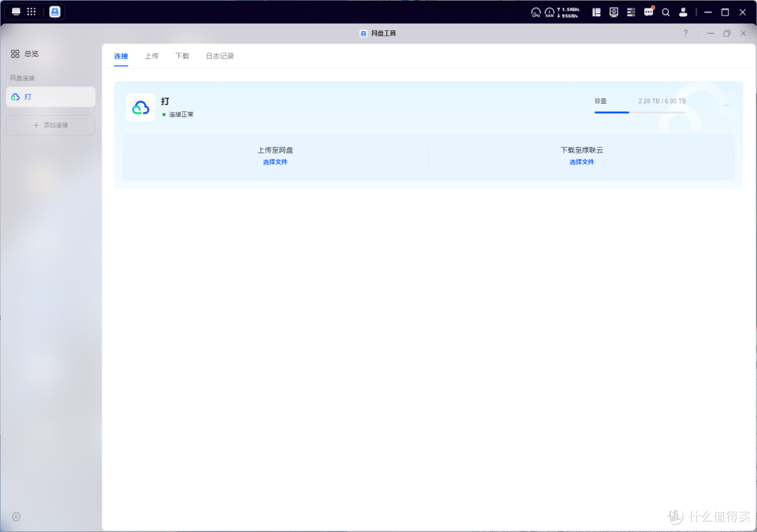757x532 pixels.
Task: Open the user account icon
Action: click(683, 12)
